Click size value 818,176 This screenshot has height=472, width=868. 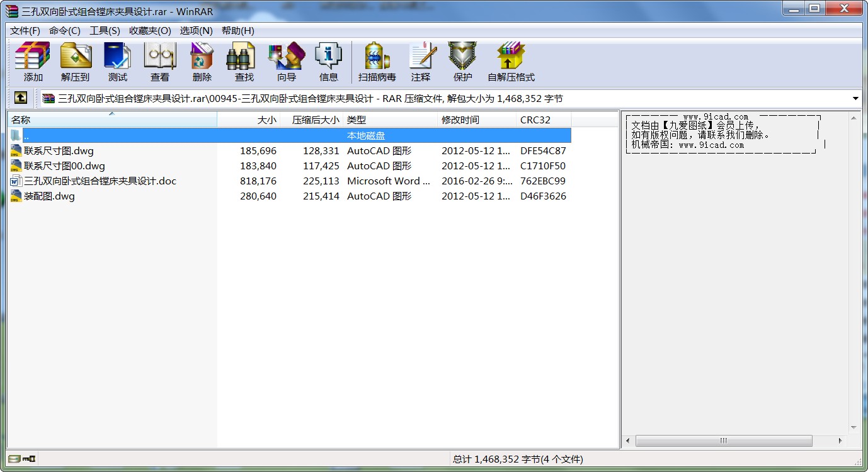click(258, 181)
